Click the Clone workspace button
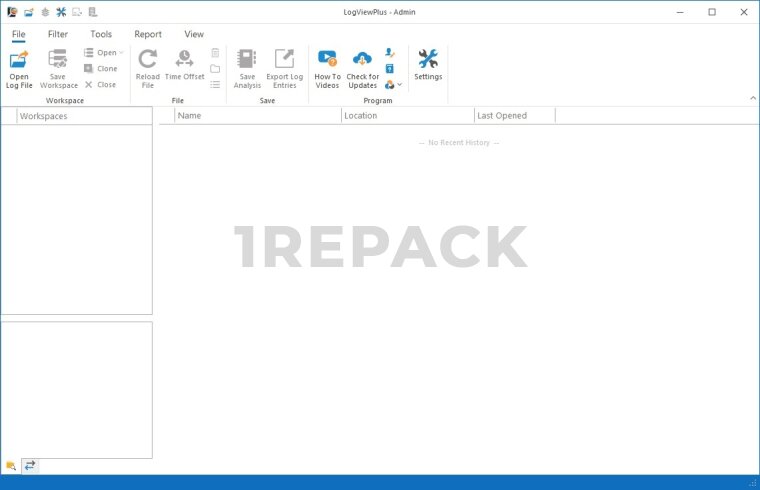Screen dimensions: 760x490 (101, 69)
